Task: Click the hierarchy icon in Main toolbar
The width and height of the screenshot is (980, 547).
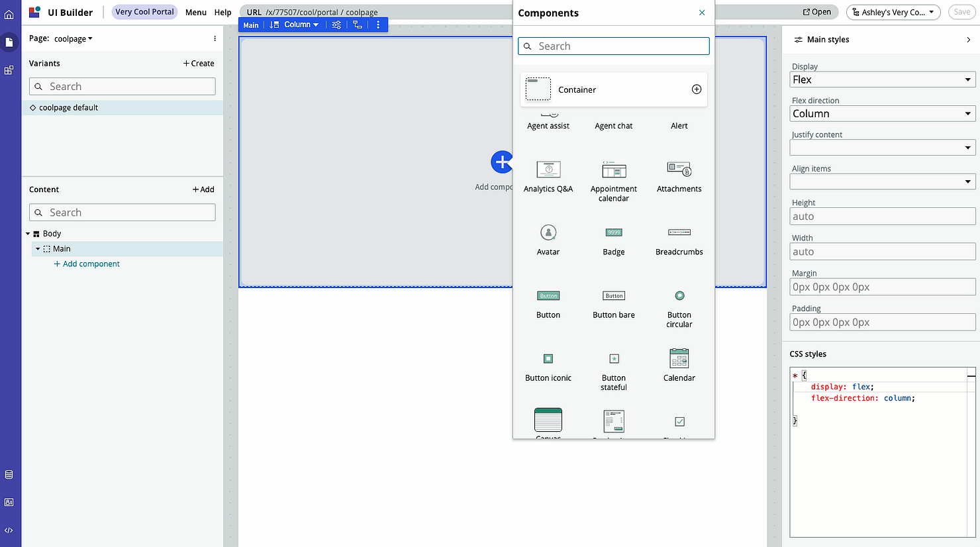Action: click(358, 25)
